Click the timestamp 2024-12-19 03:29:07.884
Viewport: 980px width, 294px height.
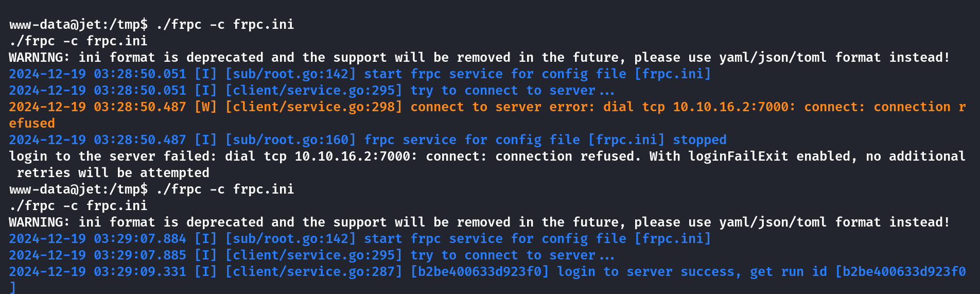click(97, 238)
